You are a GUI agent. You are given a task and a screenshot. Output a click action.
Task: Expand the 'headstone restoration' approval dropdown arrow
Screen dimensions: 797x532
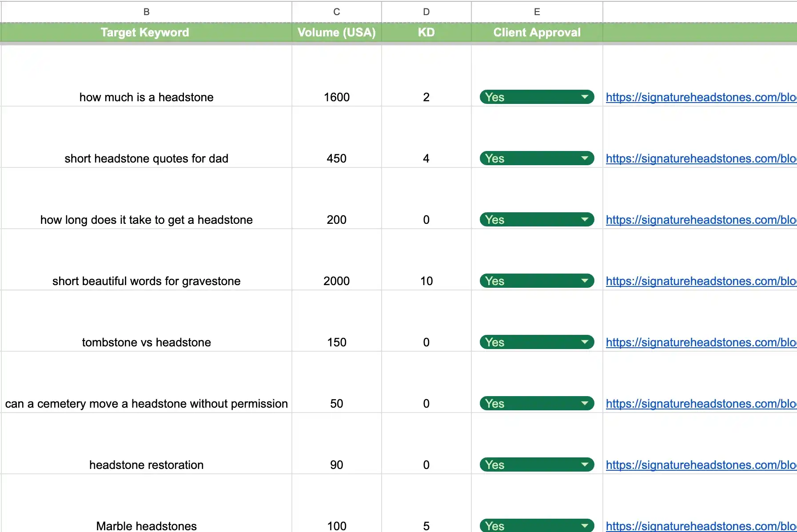pos(584,465)
